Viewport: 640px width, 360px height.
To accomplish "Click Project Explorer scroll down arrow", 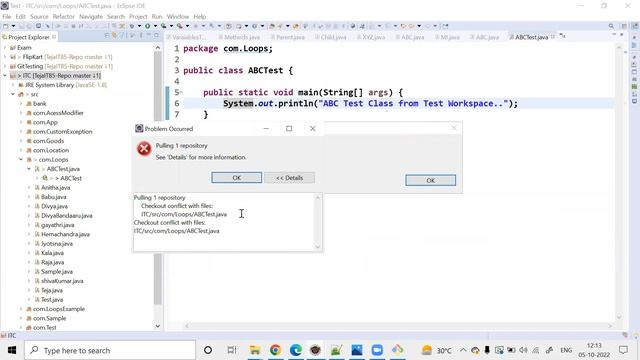I will coord(158,326).
